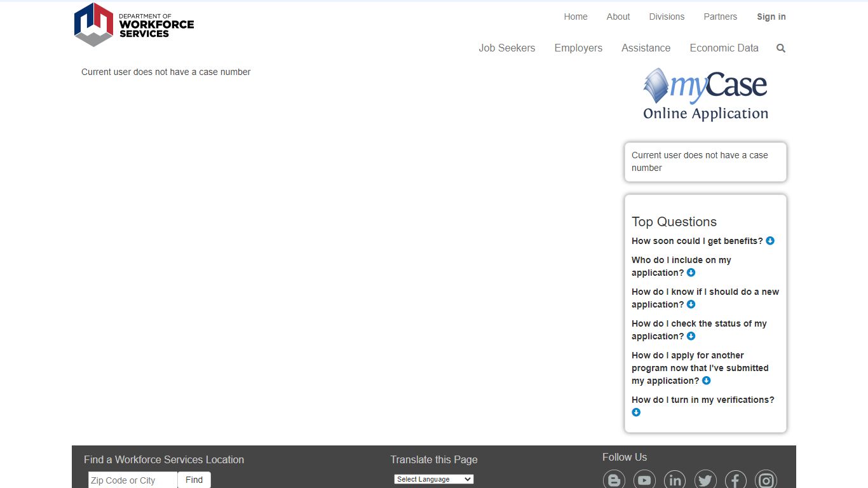Click the Sign in link
The image size is (868, 488).
771,17
